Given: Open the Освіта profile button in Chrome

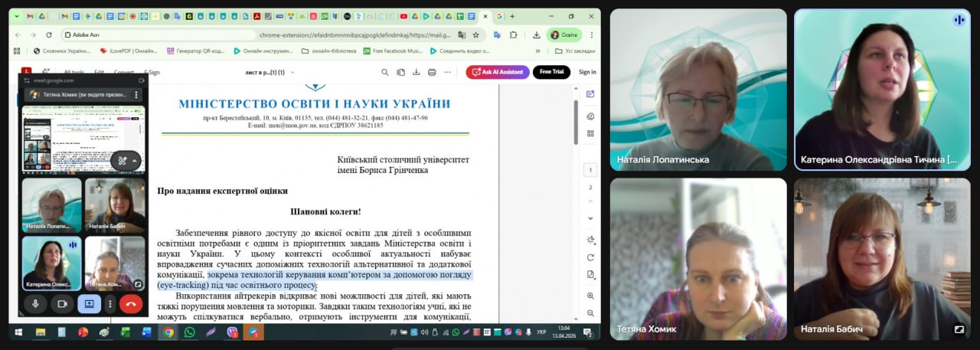Looking at the screenshot, I should [564, 34].
